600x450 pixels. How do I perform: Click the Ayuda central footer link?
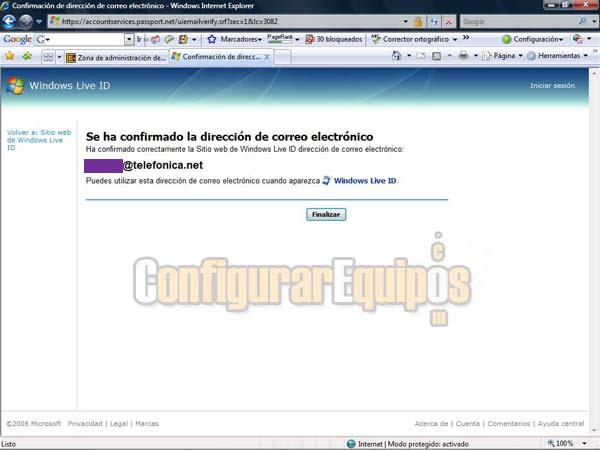point(561,423)
